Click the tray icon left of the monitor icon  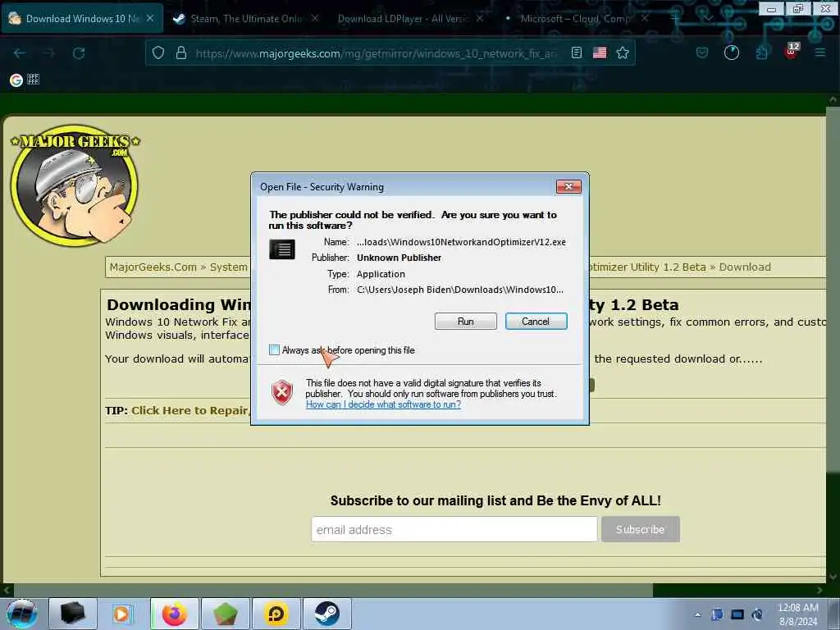[717, 614]
